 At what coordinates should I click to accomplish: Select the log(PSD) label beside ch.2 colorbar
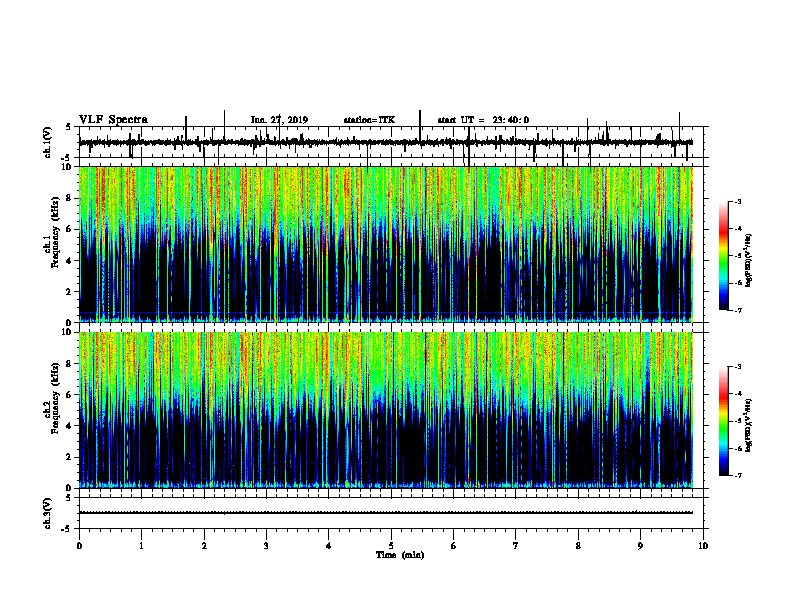click(748, 425)
